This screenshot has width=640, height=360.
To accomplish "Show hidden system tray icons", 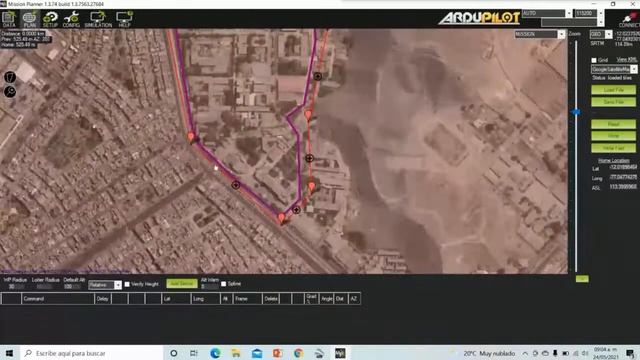I will click(x=525, y=353).
